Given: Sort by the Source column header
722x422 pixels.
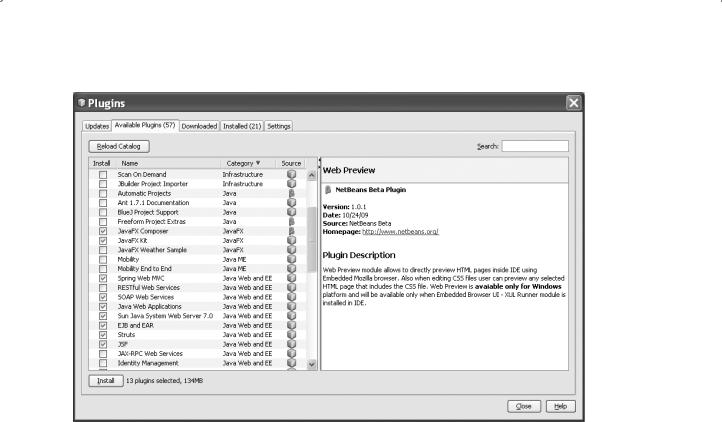Looking at the screenshot, I should pyautogui.click(x=291, y=163).
